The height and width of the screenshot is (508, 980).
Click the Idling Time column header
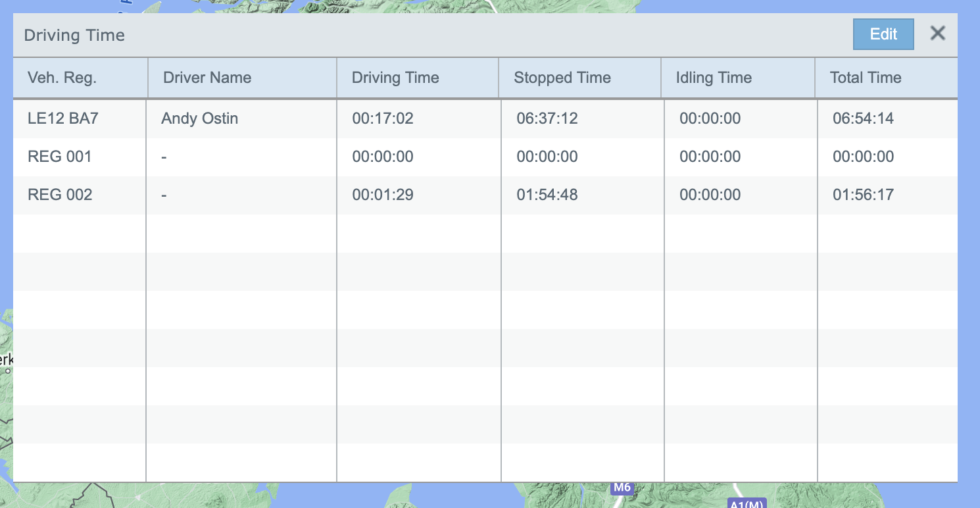tap(714, 78)
